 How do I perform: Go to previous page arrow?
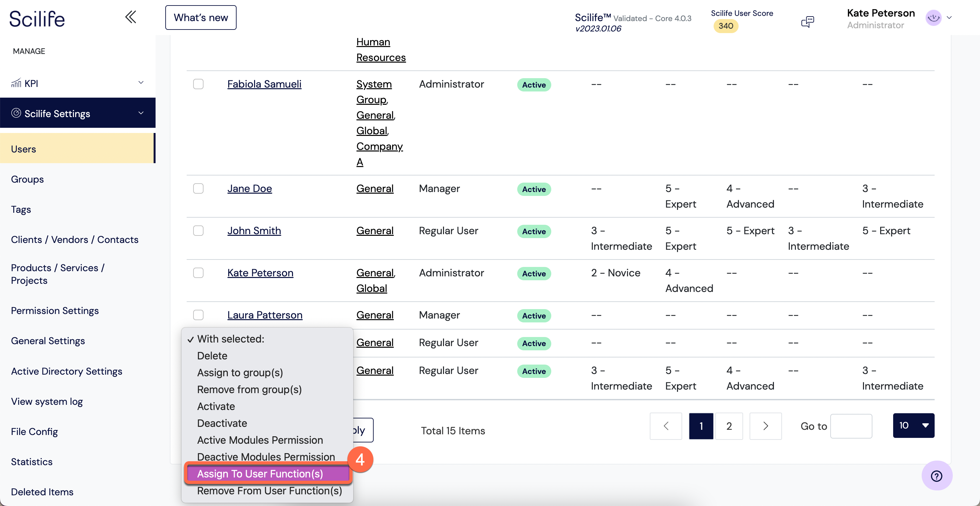point(666,426)
